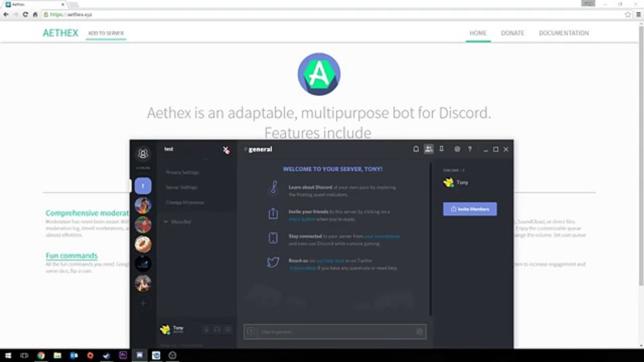This screenshot has width=644, height=362.
Task: Click the Twitter bird icon in welcome list
Action: point(273,262)
